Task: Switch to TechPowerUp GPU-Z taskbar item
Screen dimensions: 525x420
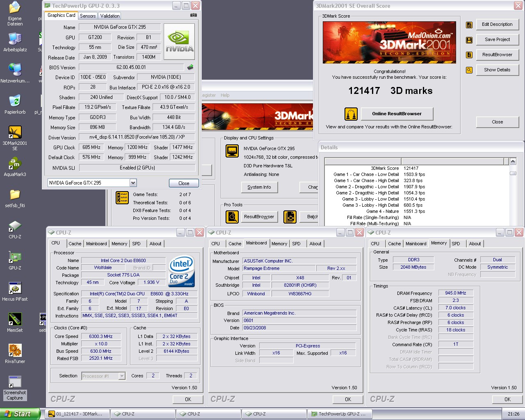Action: click(340, 414)
